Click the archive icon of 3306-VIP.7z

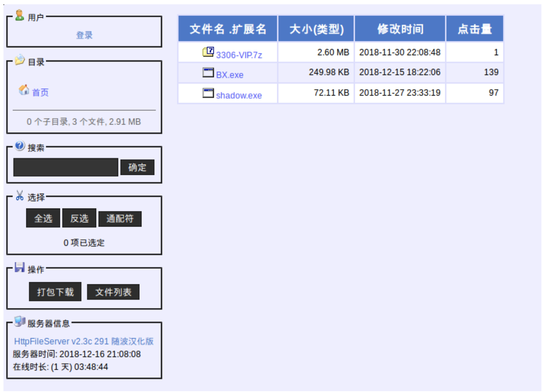tap(208, 52)
